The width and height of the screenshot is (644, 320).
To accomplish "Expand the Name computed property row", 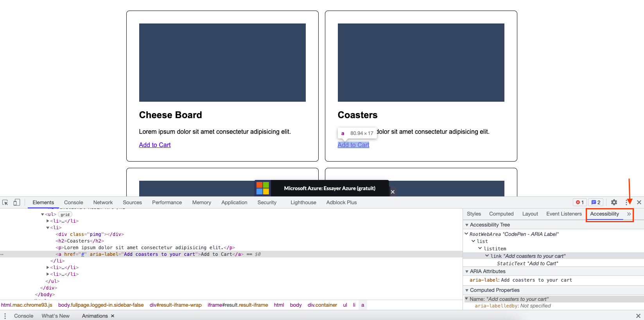I will (x=466, y=299).
